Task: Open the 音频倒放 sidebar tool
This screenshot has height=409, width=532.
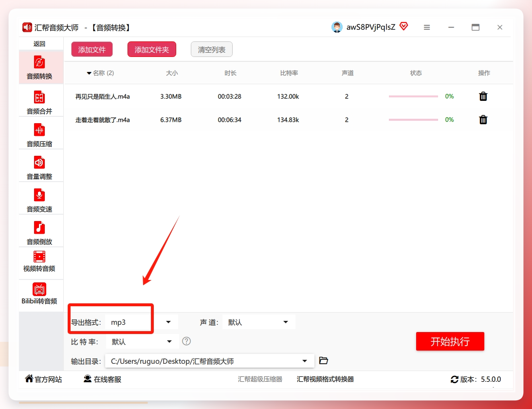Action: coord(40,233)
